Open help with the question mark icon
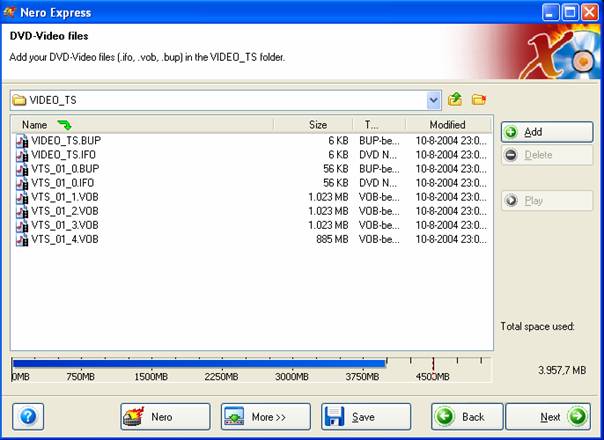 pyautogui.click(x=28, y=416)
